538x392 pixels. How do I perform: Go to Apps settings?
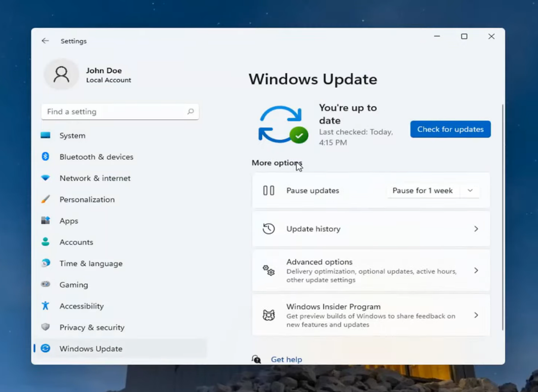pos(121,221)
